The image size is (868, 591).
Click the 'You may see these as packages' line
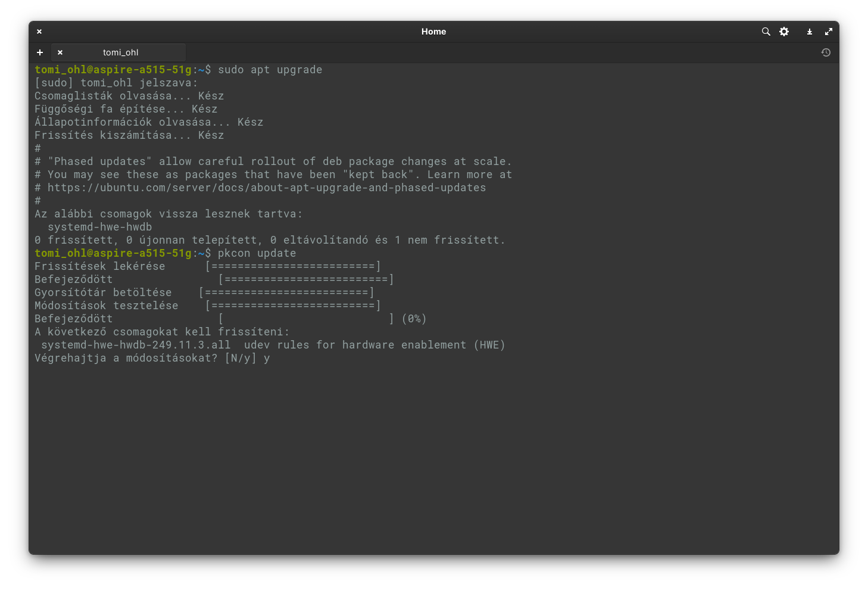point(273,175)
